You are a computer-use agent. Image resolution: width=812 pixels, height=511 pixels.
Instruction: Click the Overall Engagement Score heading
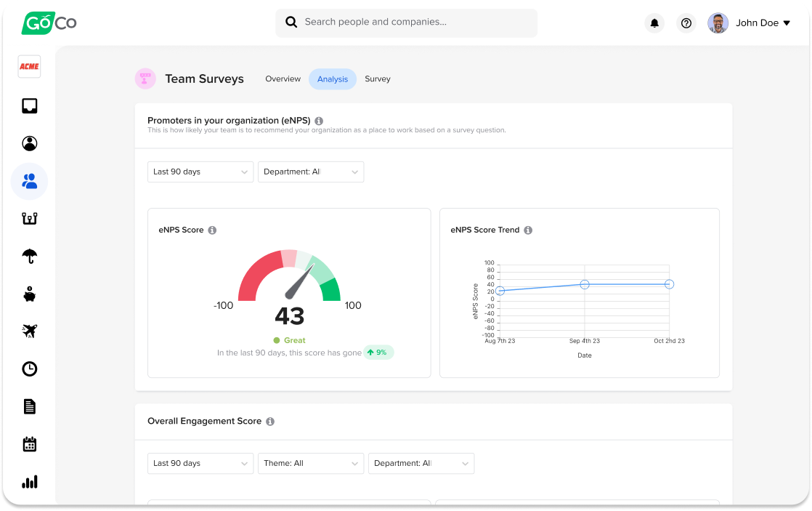pos(204,422)
